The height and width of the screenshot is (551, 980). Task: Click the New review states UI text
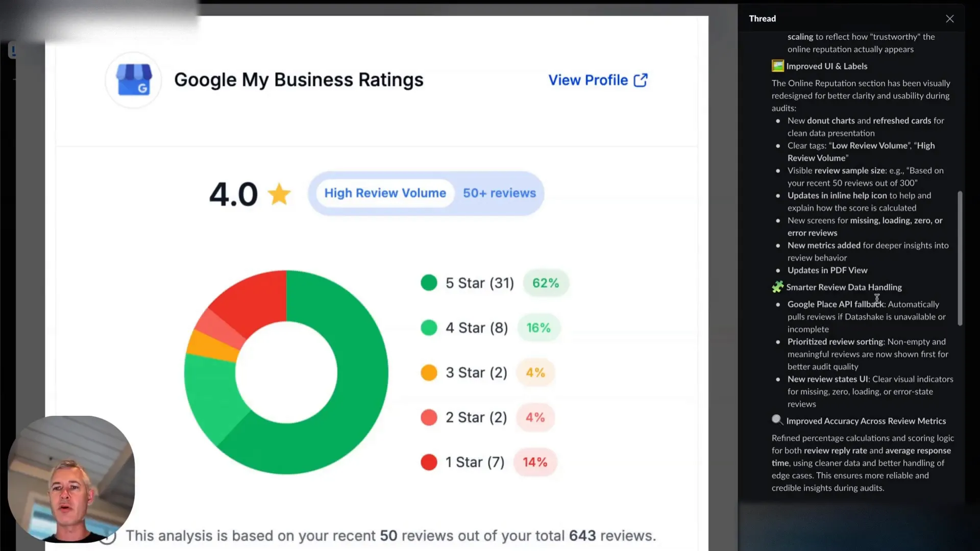tap(827, 379)
